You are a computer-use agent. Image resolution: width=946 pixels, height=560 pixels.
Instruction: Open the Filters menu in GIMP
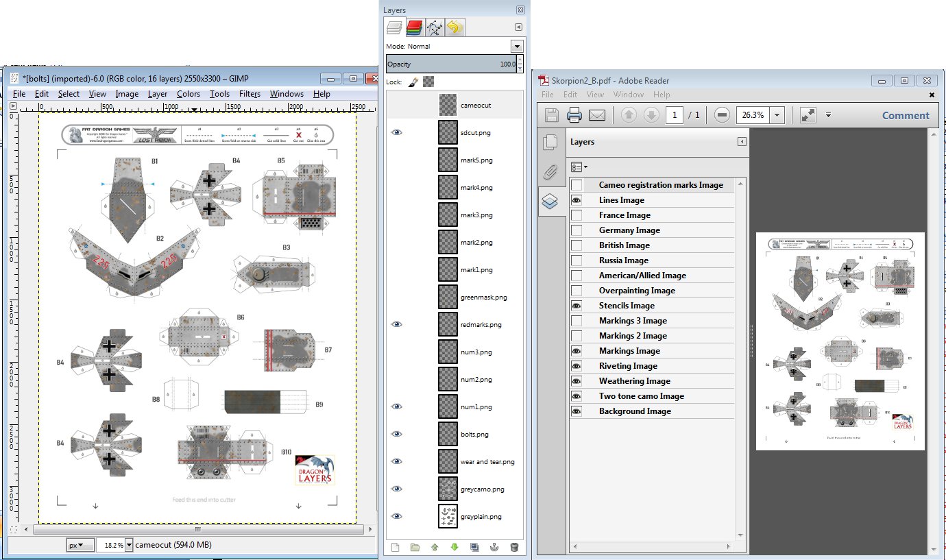pyautogui.click(x=250, y=94)
